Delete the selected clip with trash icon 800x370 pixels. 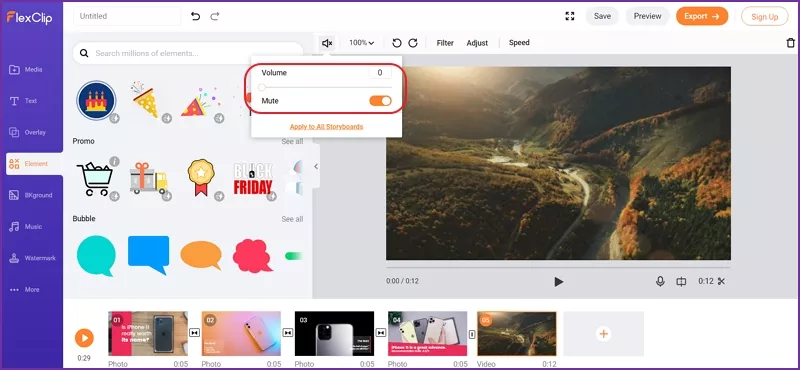(790, 43)
